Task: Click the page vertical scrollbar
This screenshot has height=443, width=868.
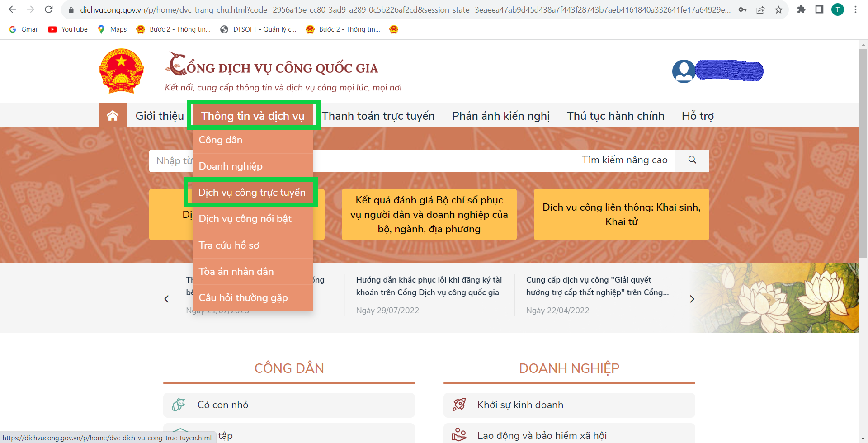Action: coord(863,154)
